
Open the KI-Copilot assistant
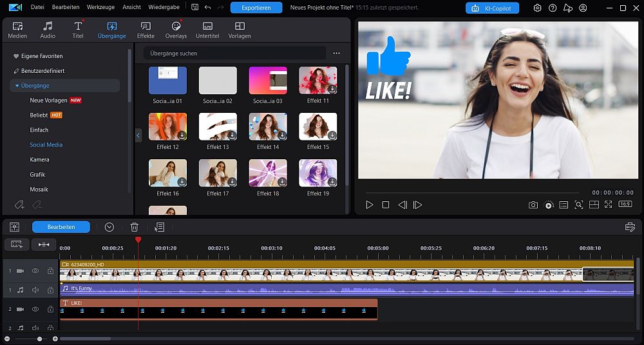[x=492, y=8]
